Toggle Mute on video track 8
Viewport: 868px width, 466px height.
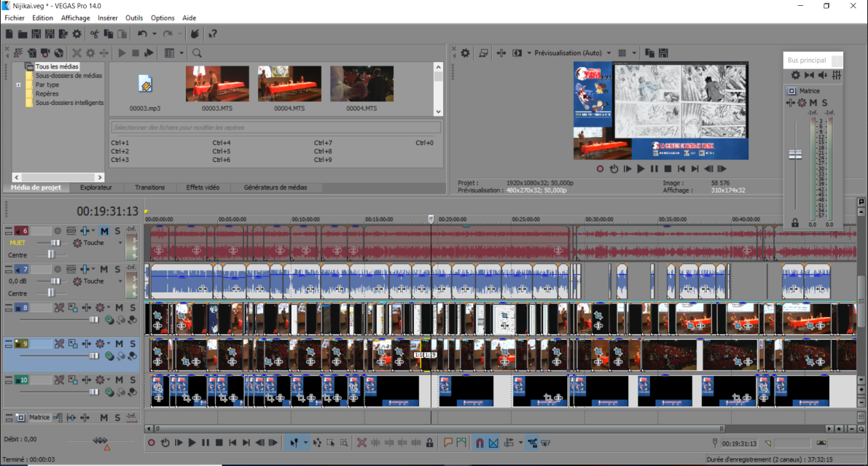coord(119,308)
